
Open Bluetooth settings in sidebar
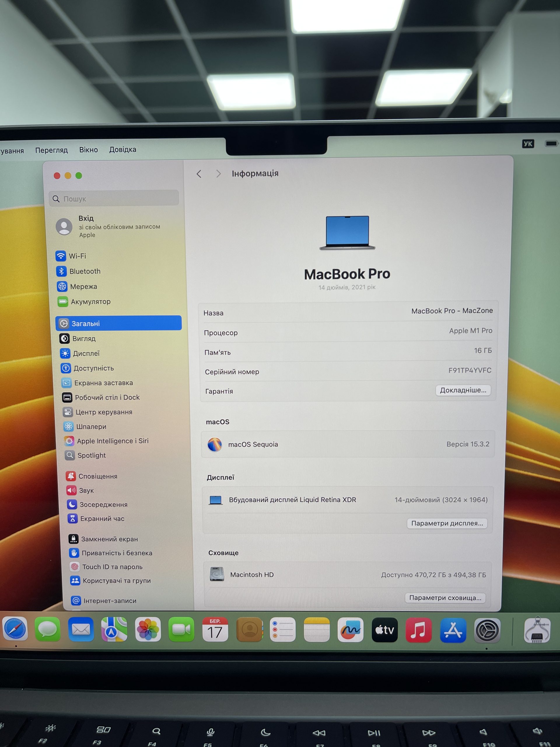coord(78,271)
